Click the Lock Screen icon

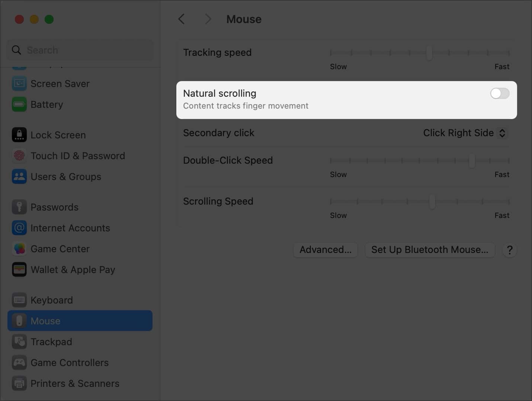point(19,135)
